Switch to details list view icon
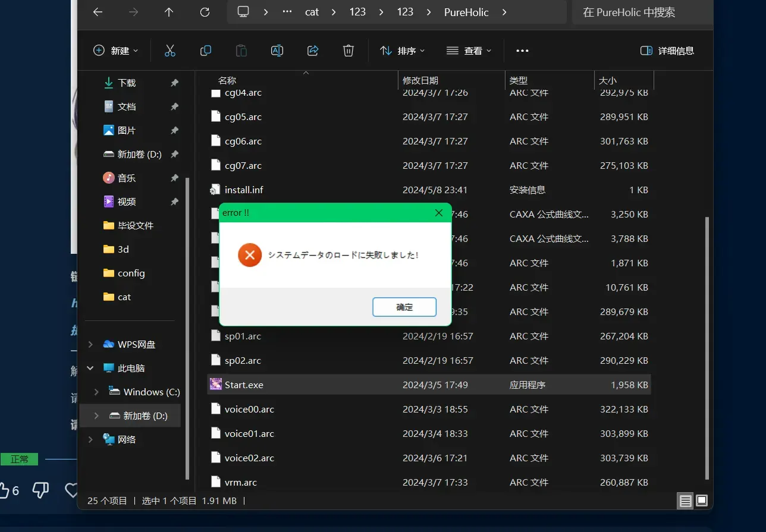 [685, 500]
